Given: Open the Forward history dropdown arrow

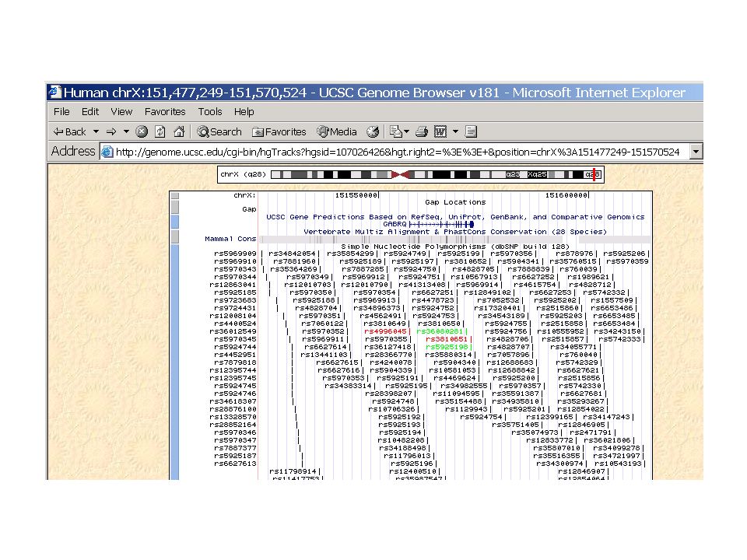Looking at the screenshot, I should [x=126, y=131].
